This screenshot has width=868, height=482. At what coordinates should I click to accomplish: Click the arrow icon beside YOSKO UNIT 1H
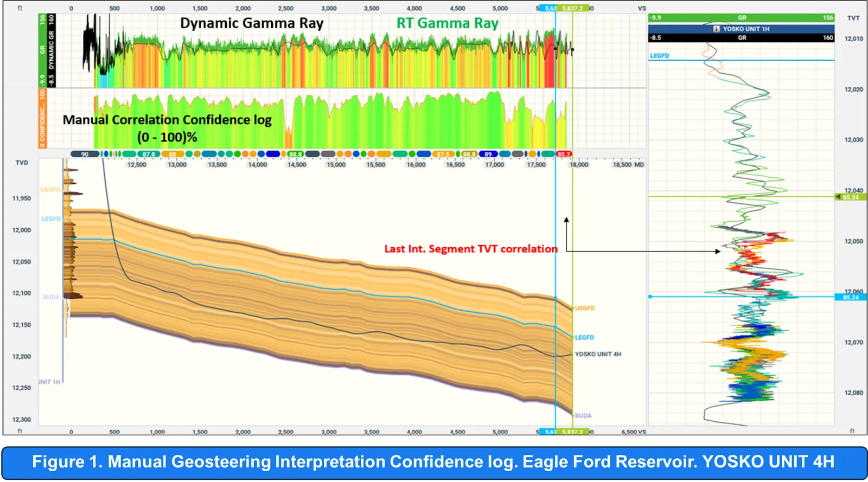point(717,29)
